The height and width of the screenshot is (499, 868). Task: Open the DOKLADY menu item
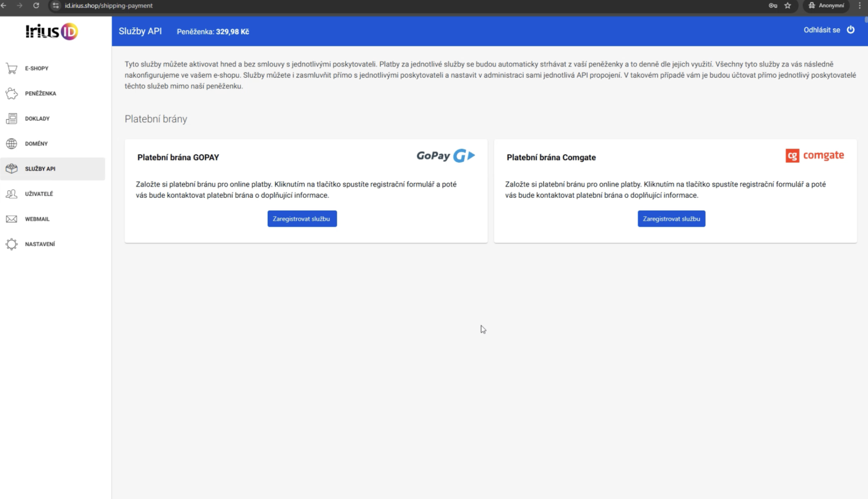point(53,119)
